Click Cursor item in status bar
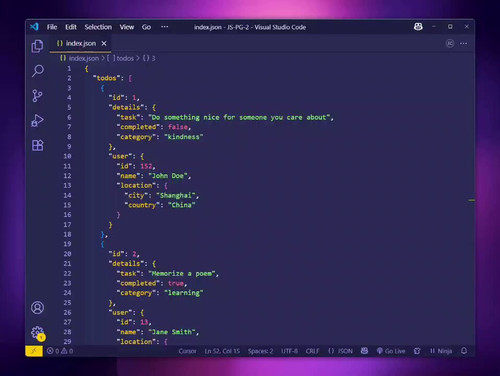500x376 pixels. pyautogui.click(x=187, y=351)
